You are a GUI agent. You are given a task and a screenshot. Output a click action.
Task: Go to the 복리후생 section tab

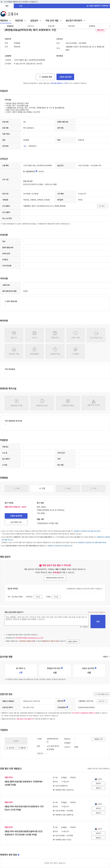coord(71,26)
